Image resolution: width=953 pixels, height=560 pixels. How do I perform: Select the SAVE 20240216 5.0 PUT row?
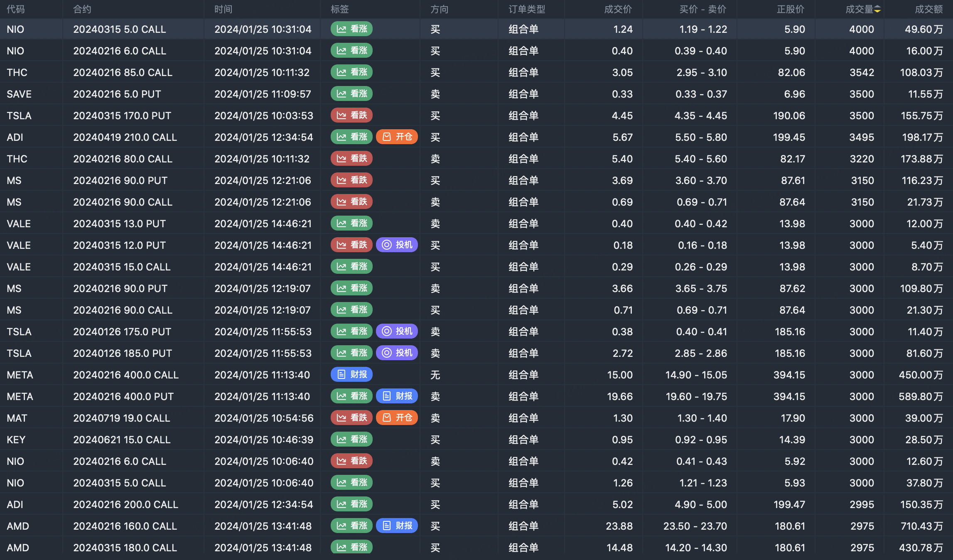[117, 94]
